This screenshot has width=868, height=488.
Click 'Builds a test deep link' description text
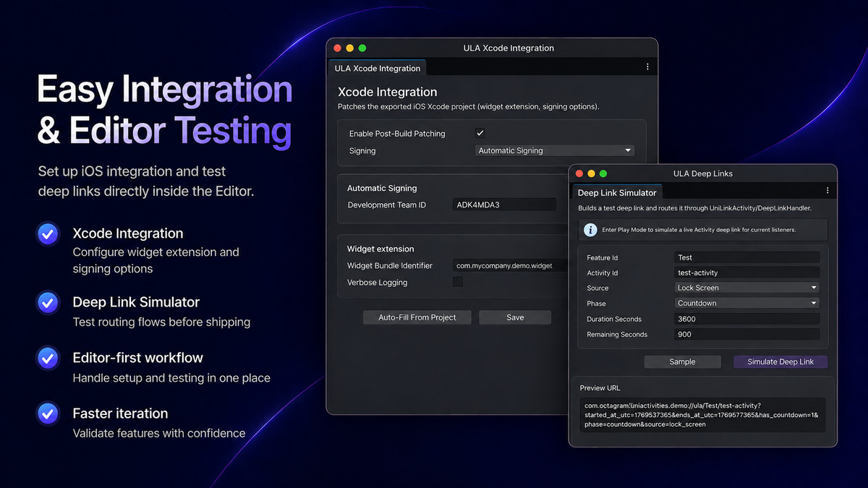pyautogui.click(x=694, y=208)
